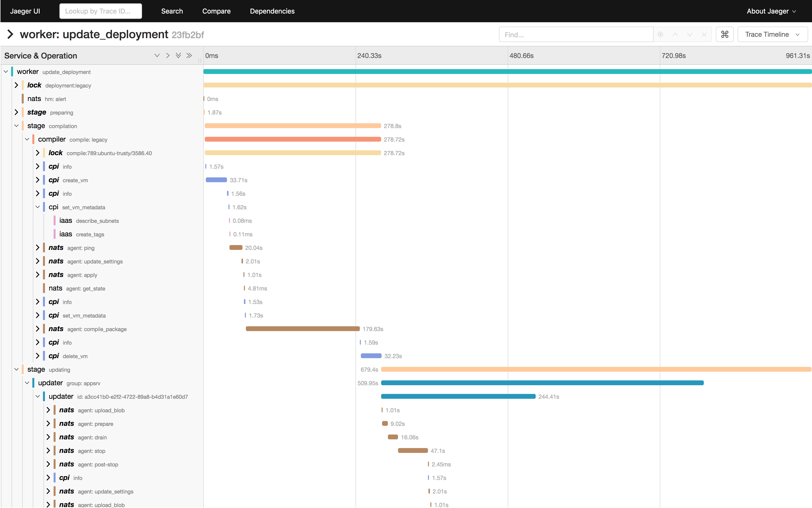Collapse the stage compilation span
This screenshot has height=508, width=812.
[x=16, y=126]
